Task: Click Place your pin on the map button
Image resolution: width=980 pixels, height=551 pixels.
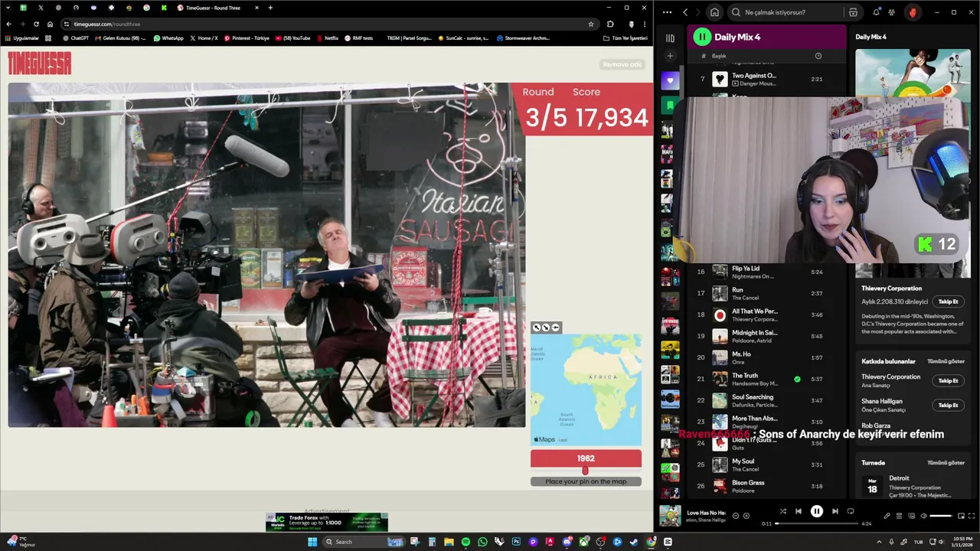Action: tap(586, 481)
